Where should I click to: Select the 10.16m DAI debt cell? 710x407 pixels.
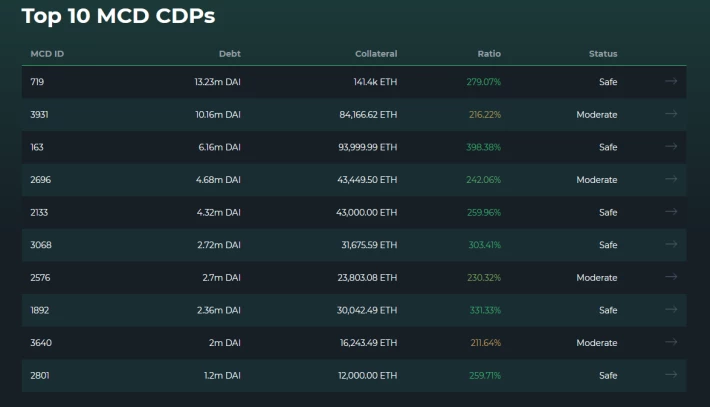click(218, 115)
